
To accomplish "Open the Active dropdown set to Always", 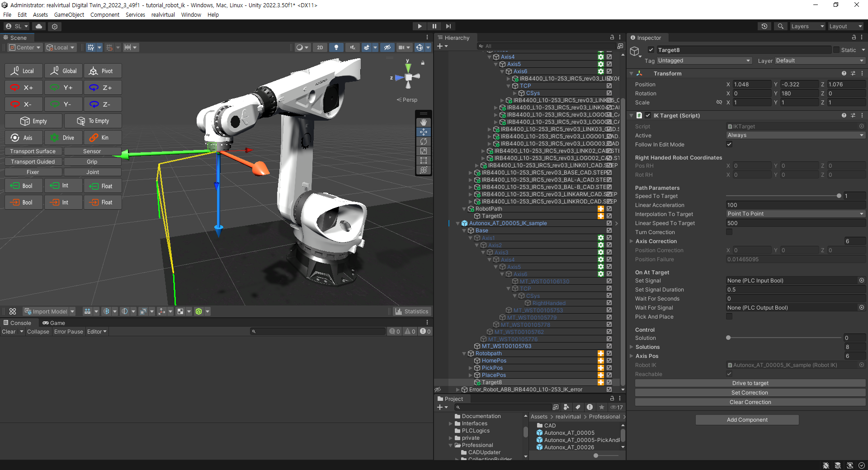I will point(796,136).
